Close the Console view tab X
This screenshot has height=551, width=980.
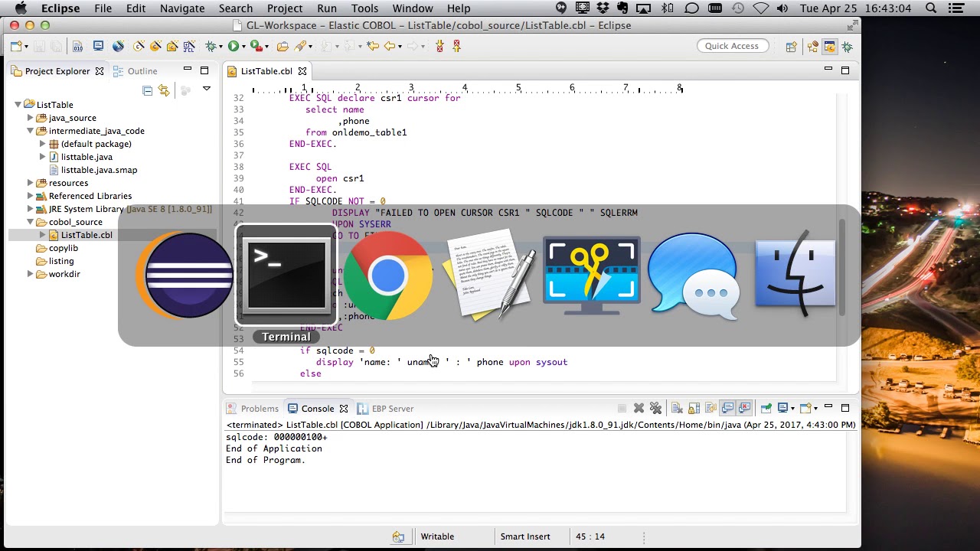click(344, 409)
